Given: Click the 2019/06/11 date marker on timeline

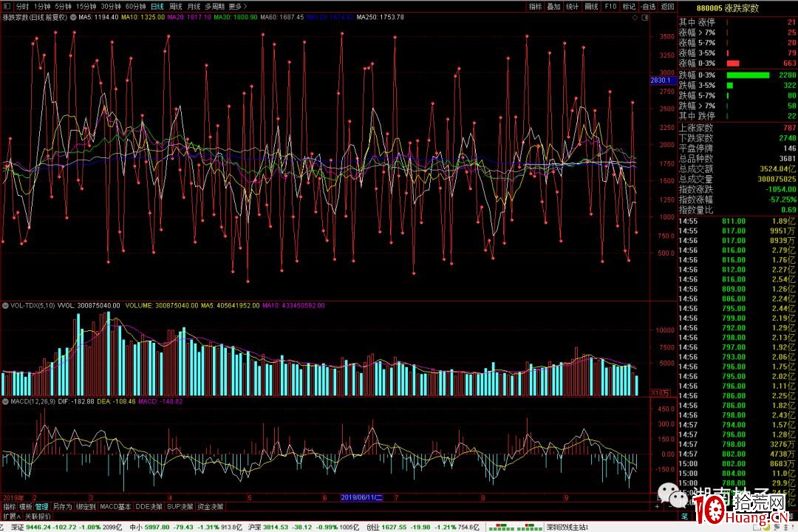Looking at the screenshot, I should coord(360,498).
